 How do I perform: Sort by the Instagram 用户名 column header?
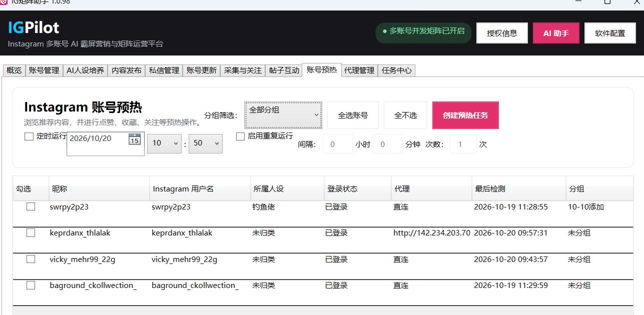click(200, 188)
